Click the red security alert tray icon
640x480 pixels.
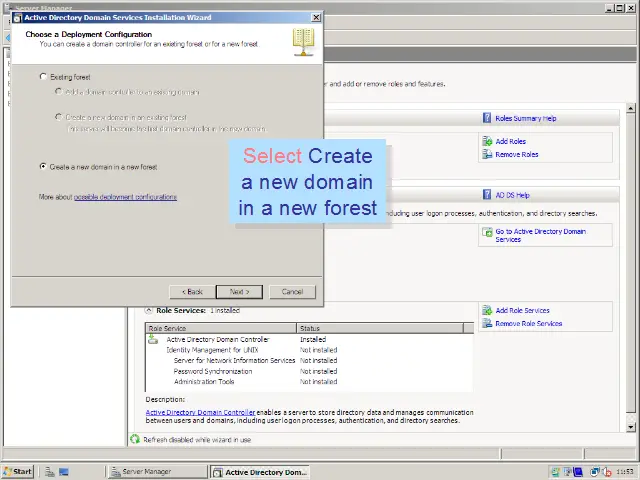click(607, 472)
